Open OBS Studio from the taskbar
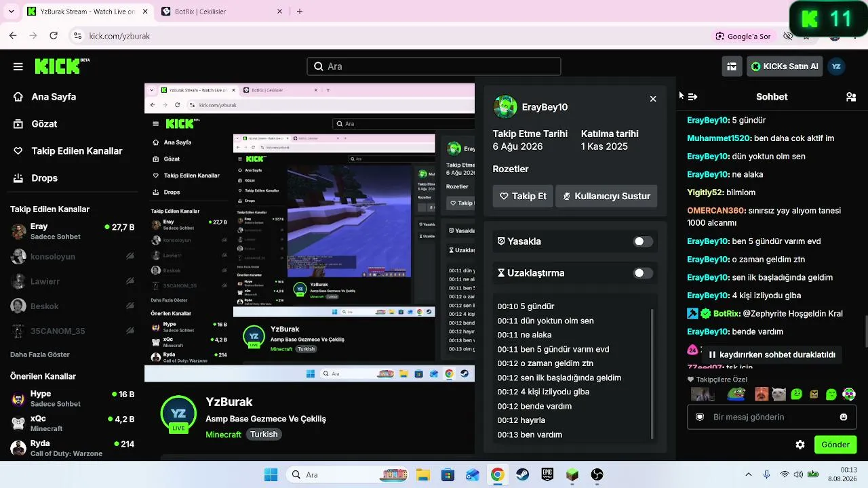 597,474
